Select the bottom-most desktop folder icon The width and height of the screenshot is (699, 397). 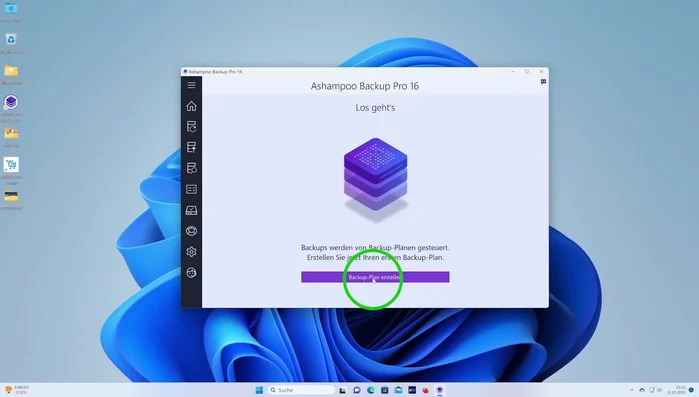(x=11, y=199)
